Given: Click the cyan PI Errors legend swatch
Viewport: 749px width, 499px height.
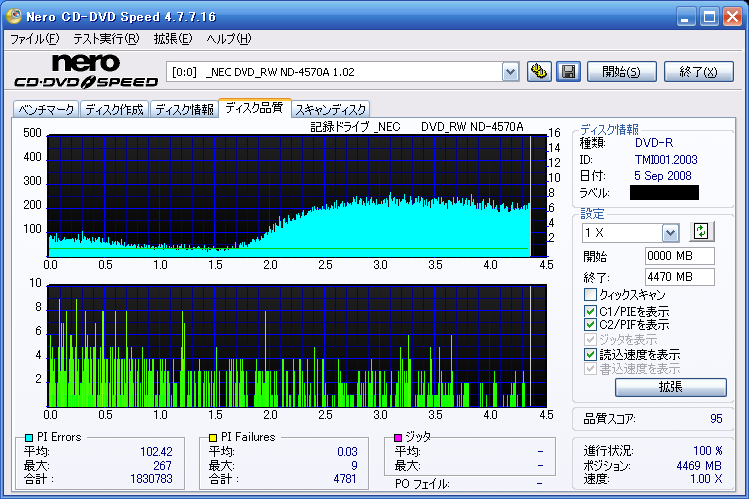Looking at the screenshot, I should [29, 437].
